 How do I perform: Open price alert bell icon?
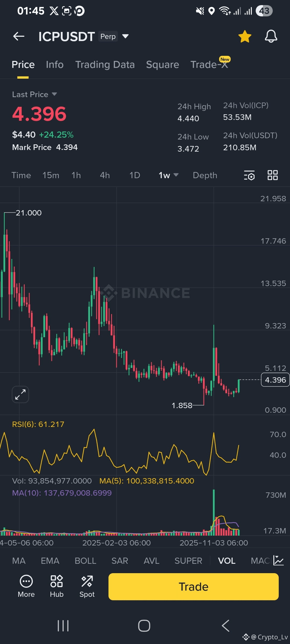point(271,36)
